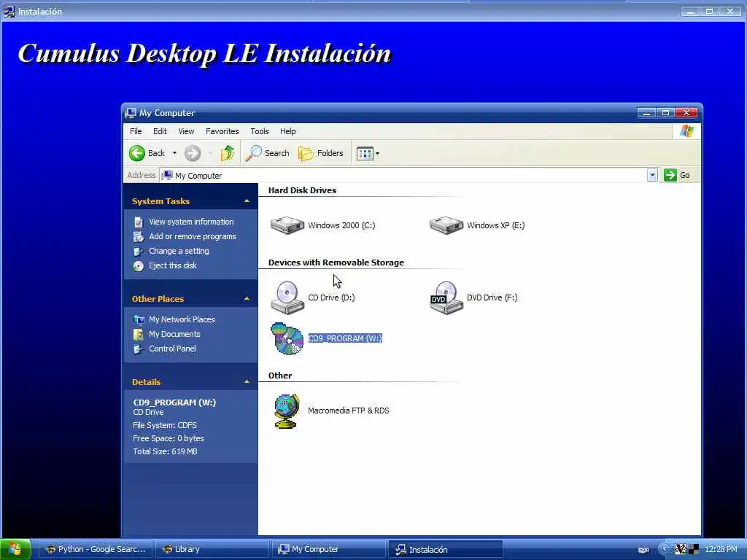Switch to Python - Google Search taskbar item
This screenshot has width=747, height=560.
click(x=95, y=549)
